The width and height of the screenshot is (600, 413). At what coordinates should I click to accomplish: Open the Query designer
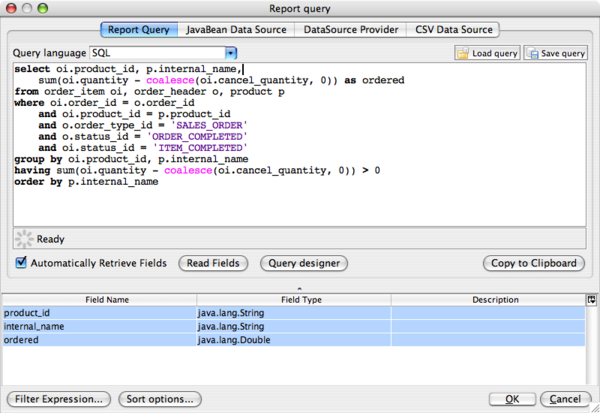[304, 263]
